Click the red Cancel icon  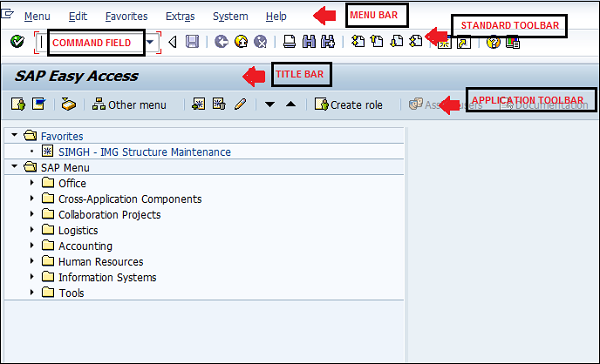tap(261, 41)
